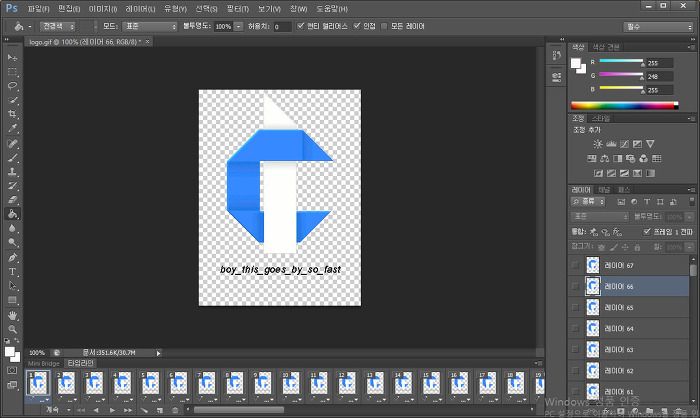
Task: Select the Dodge tool
Action: coord(12,243)
